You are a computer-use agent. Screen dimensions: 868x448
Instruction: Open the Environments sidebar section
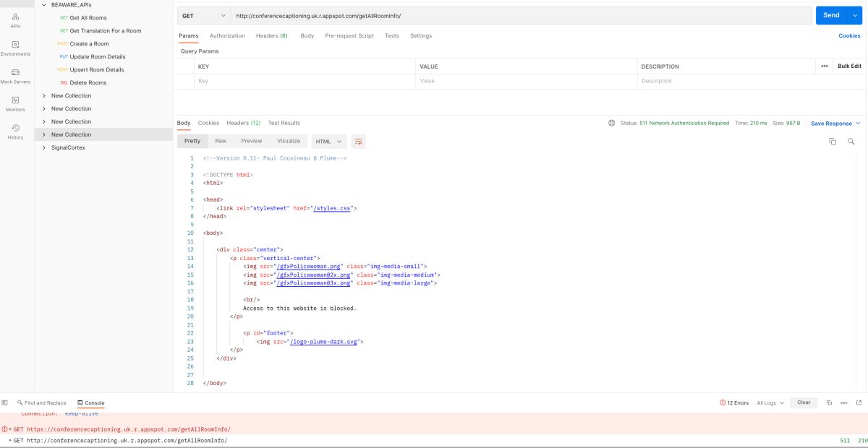pos(15,48)
